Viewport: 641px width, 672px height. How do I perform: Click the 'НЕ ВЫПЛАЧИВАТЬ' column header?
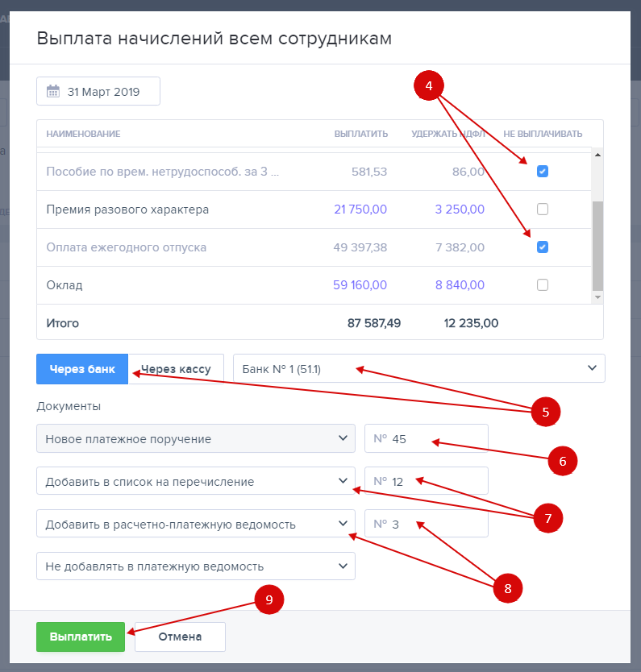(543, 134)
